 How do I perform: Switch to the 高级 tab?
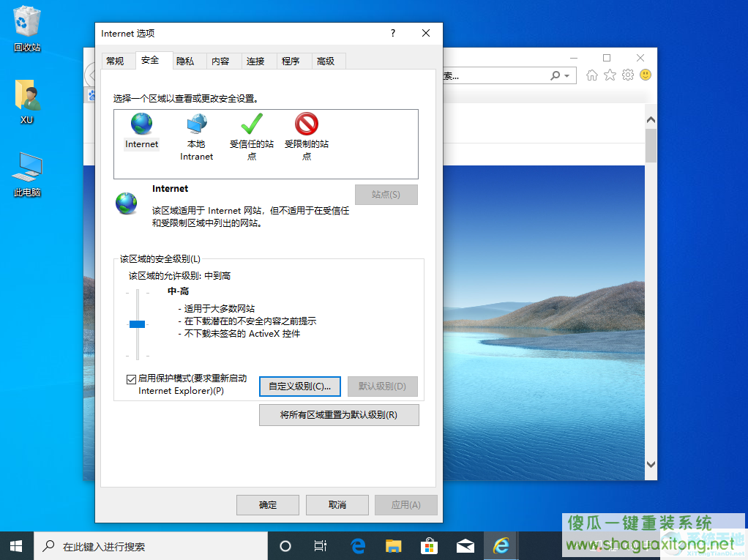click(326, 61)
